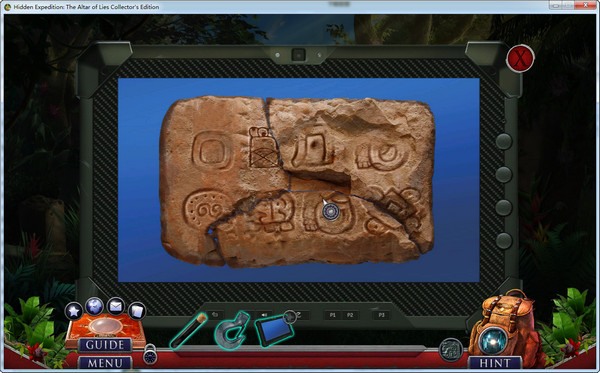600x373 pixels.
Task: Open the envelope messages icon
Action: click(x=116, y=306)
